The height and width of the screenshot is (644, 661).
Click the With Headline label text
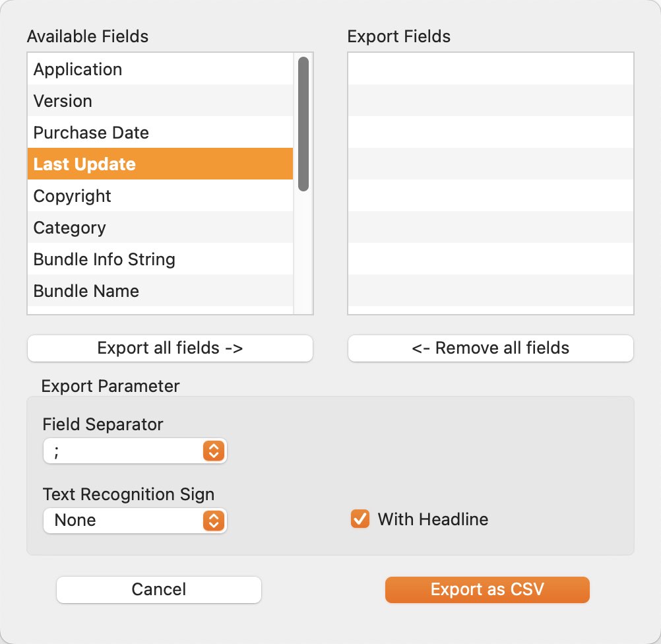433,519
